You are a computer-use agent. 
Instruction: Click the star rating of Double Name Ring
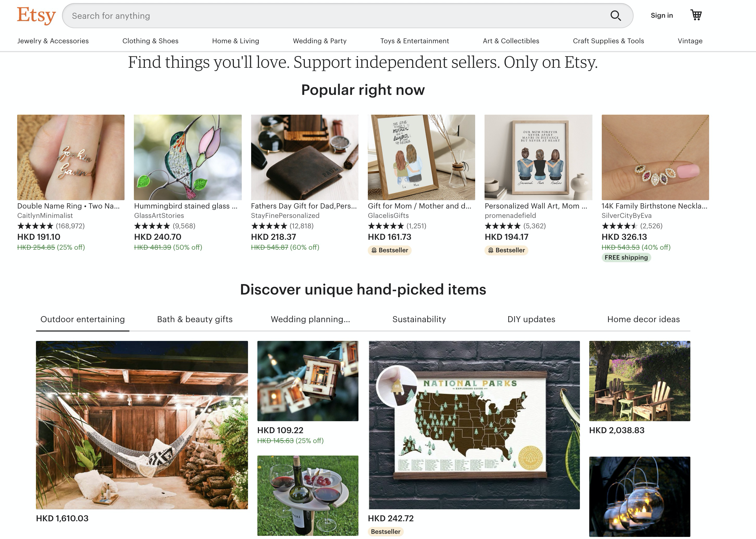point(35,226)
